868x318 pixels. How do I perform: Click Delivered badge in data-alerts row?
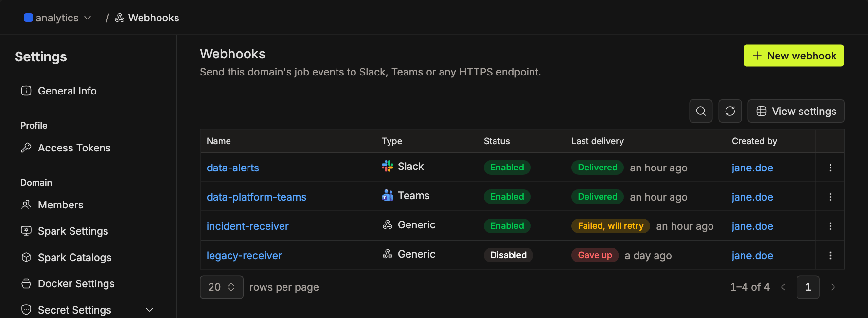pos(597,168)
